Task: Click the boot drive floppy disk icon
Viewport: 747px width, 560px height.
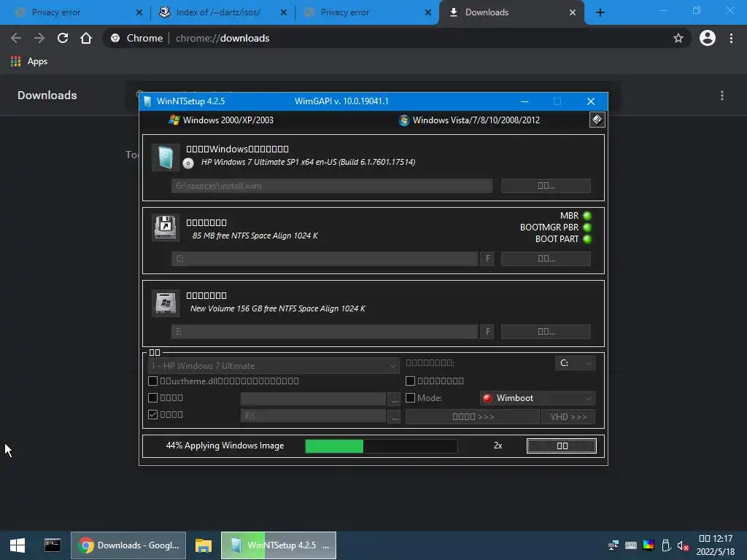Action: pyautogui.click(x=166, y=227)
